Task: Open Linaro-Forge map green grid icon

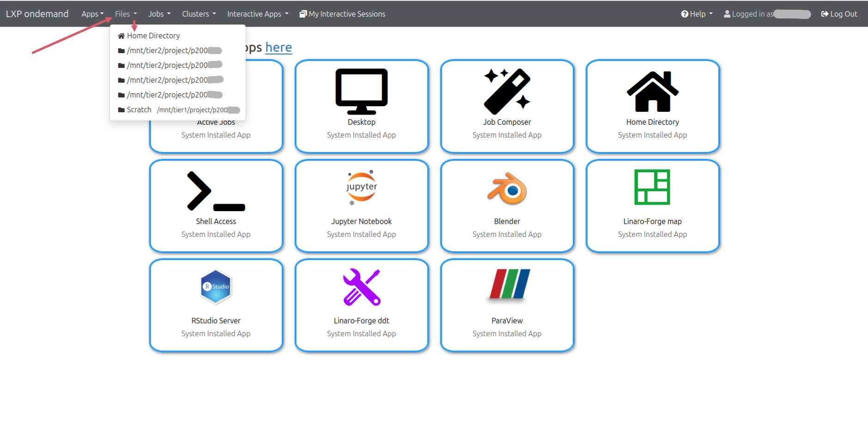Action: pyautogui.click(x=652, y=187)
